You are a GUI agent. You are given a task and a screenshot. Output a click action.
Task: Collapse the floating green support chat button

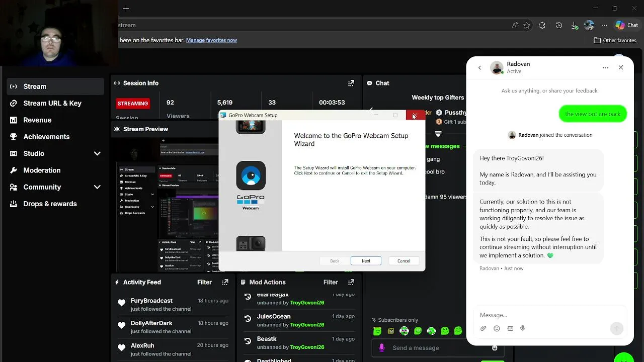(x=624, y=357)
